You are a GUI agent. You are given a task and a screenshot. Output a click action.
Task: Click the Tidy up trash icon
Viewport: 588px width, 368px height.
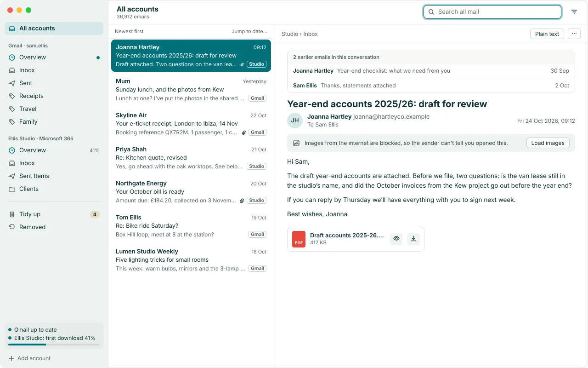coord(11,214)
